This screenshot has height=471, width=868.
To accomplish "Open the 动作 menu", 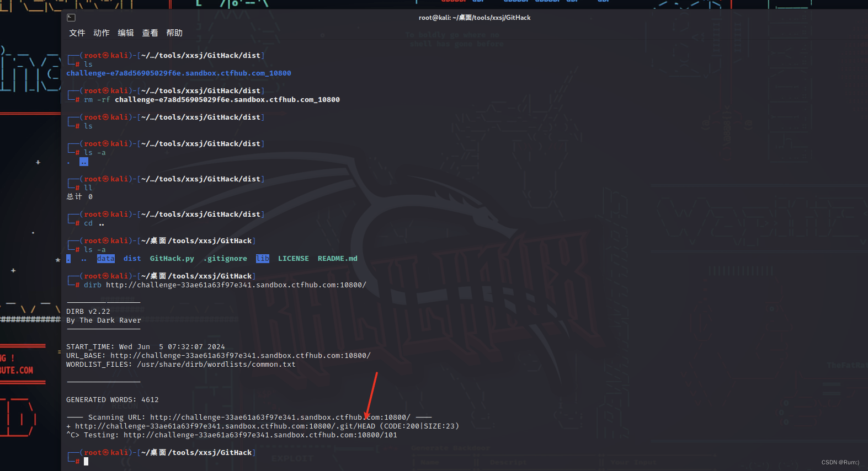I will pos(102,33).
